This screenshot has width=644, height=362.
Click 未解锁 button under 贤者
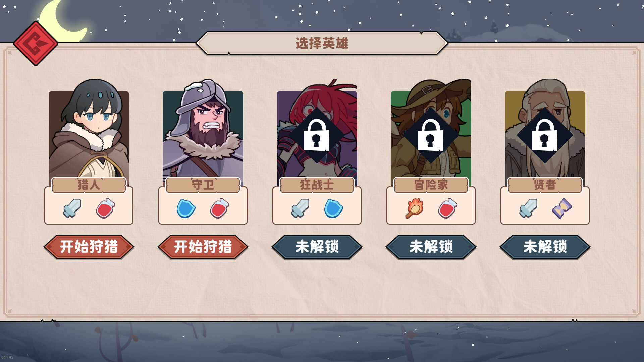click(x=545, y=247)
